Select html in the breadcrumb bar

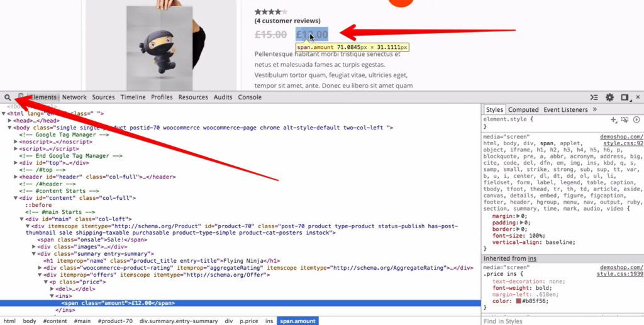[x=9, y=321]
